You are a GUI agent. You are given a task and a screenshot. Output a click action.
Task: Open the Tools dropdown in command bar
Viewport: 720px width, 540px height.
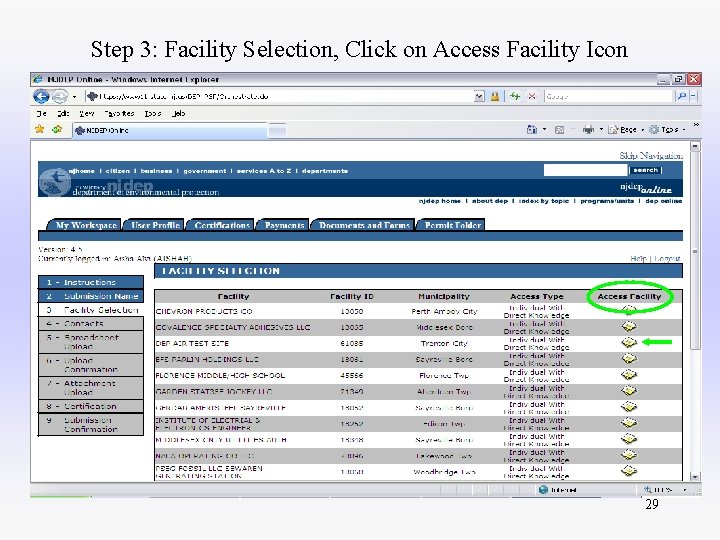pos(668,130)
